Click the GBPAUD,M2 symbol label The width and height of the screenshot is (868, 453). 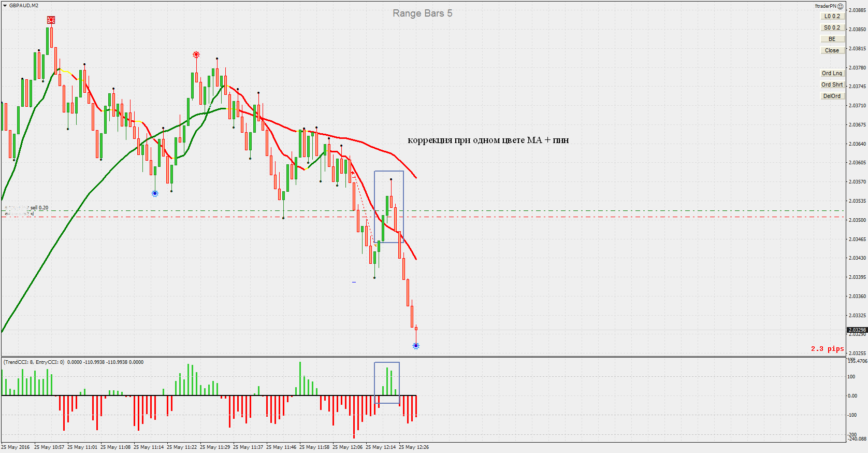24,6
